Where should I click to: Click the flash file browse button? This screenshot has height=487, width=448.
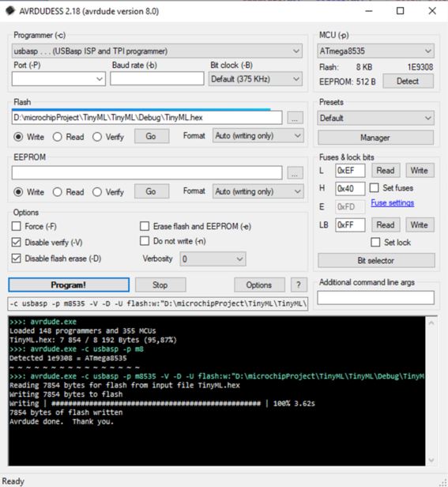pyautogui.click(x=295, y=118)
